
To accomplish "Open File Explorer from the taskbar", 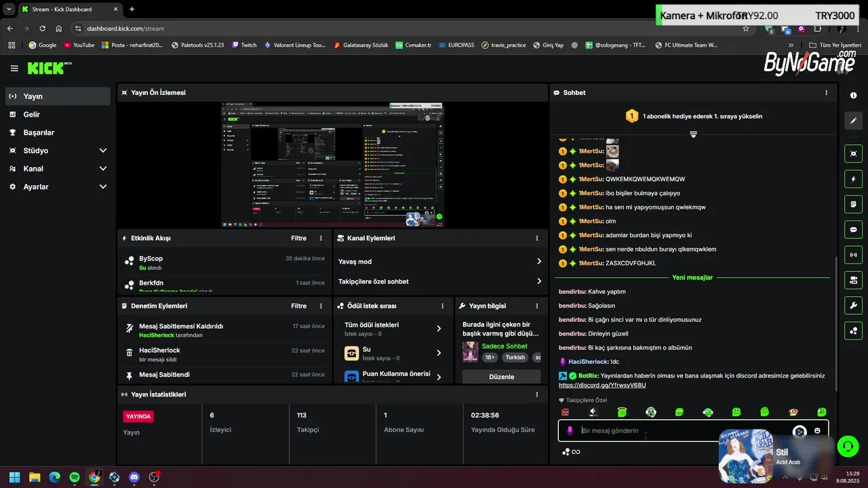I will coord(35,477).
